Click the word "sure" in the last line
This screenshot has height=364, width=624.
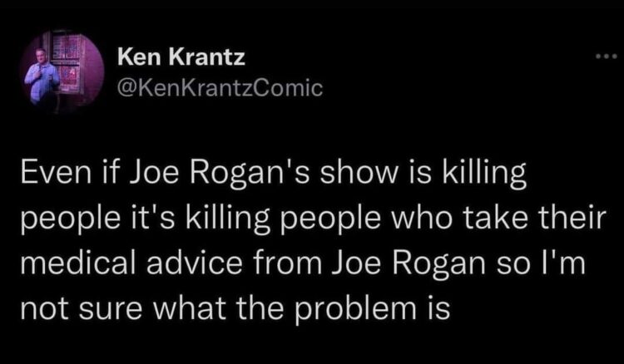tap(128, 307)
